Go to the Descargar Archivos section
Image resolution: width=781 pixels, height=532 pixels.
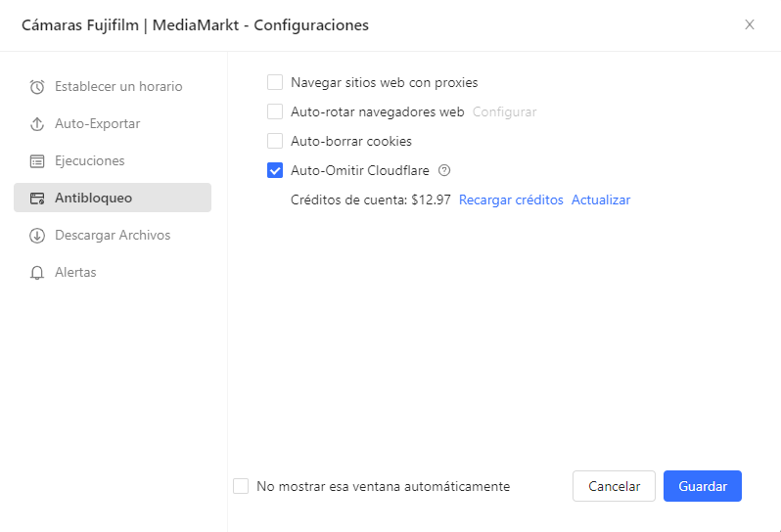tap(113, 236)
